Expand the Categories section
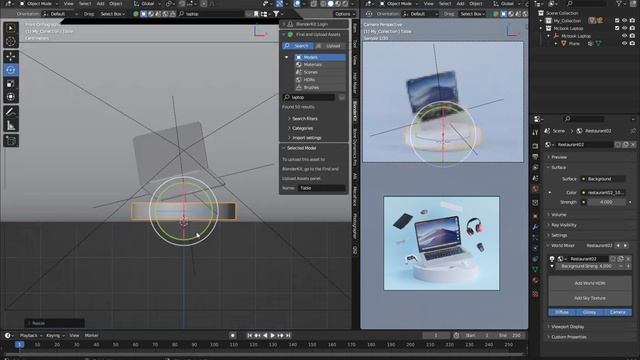 pos(302,128)
